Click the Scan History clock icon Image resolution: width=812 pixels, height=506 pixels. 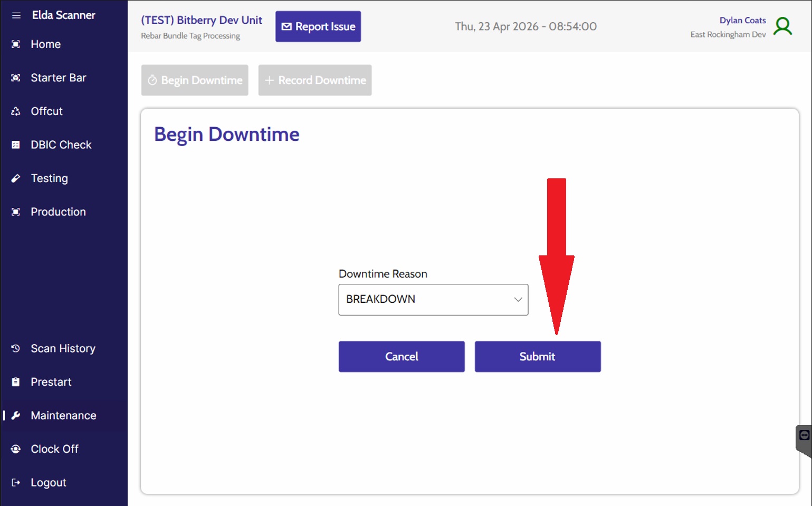(16, 348)
